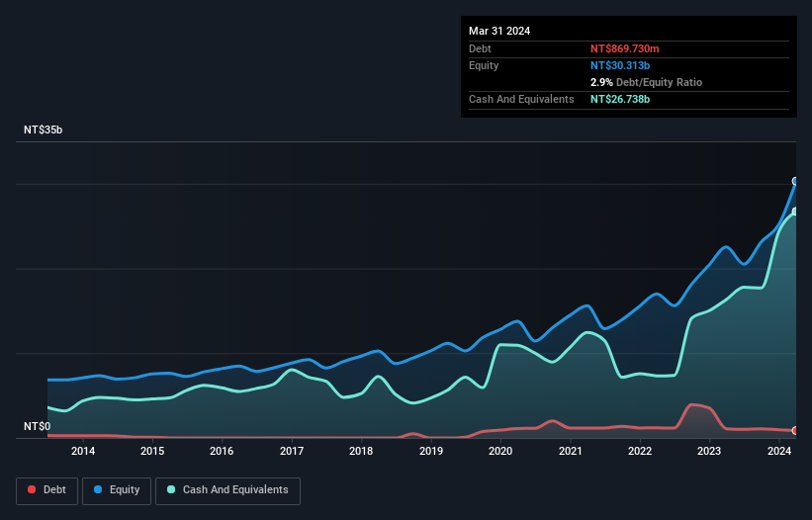Click the Equity data point marker at 2024
This screenshot has width=812, height=520.
[795, 181]
